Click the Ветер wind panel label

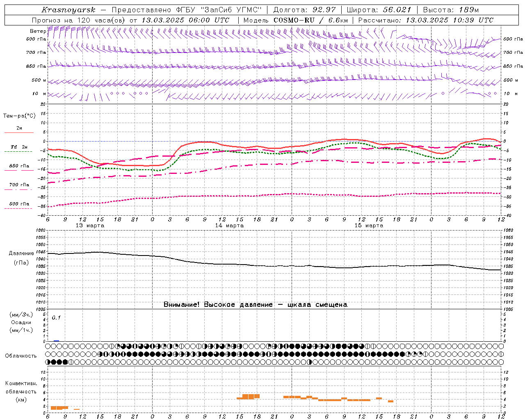(38, 31)
